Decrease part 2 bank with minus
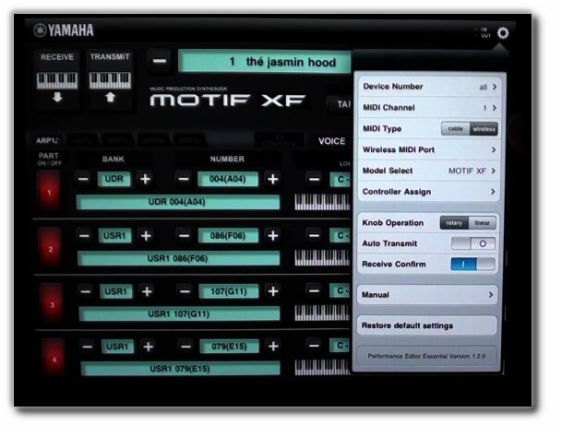 point(84,236)
